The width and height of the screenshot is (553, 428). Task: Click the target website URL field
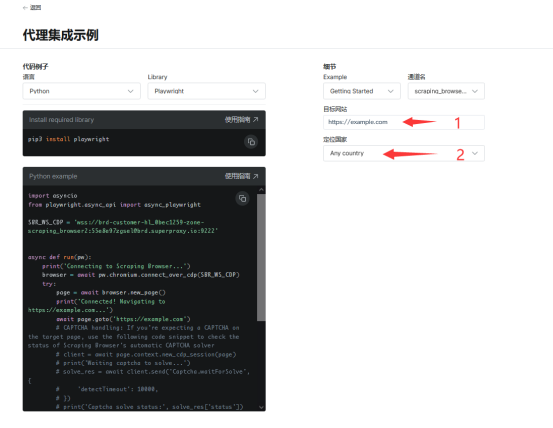point(404,122)
